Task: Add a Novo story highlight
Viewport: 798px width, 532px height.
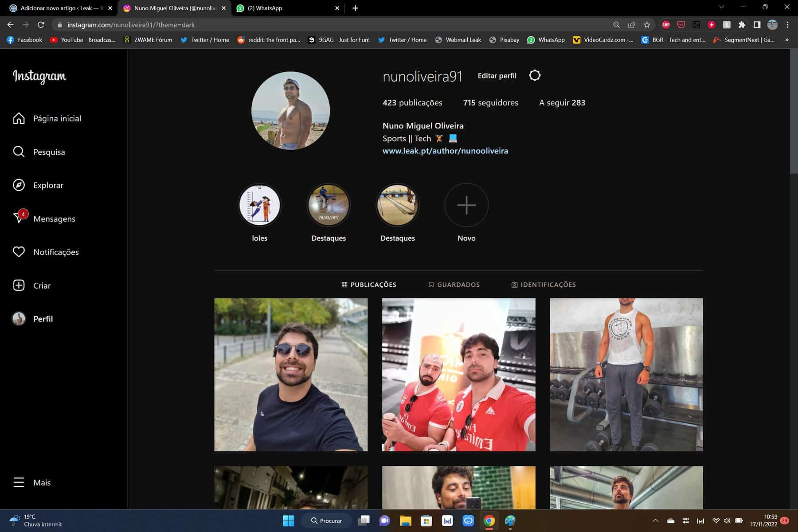Action: 466,205
